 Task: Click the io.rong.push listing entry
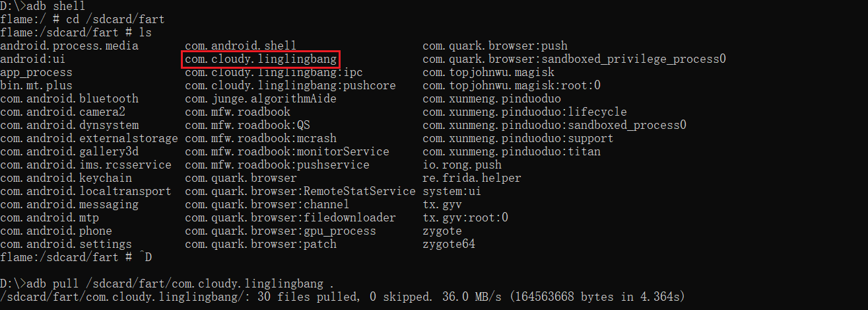pyautogui.click(x=461, y=165)
